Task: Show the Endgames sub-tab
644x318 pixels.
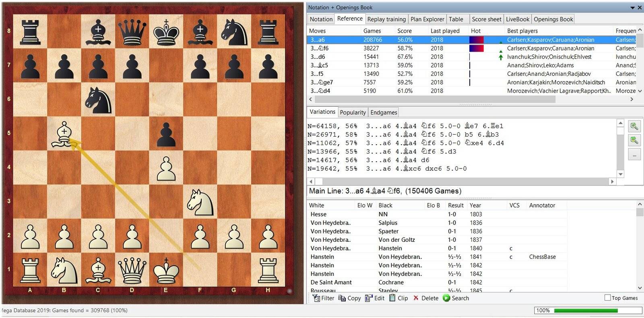Action: pyautogui.click(x=384, y=112)
